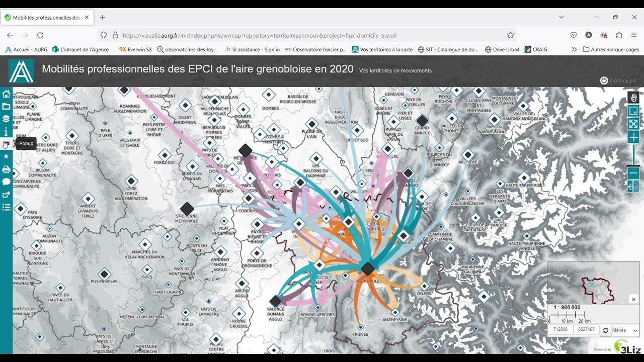Open the Home icon in the left sidebar
This screenshot has height=362, width=644.
tap(6, 94)
